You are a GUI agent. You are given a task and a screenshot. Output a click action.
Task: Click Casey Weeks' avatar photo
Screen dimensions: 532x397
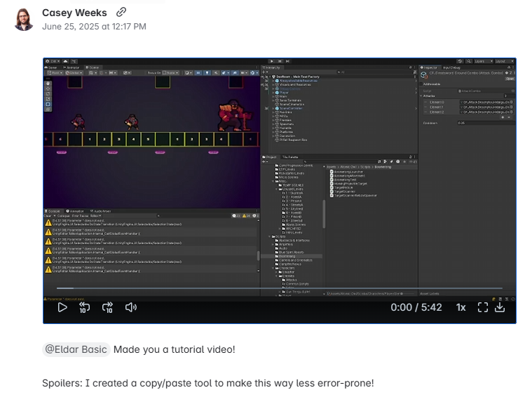point(24,20)
